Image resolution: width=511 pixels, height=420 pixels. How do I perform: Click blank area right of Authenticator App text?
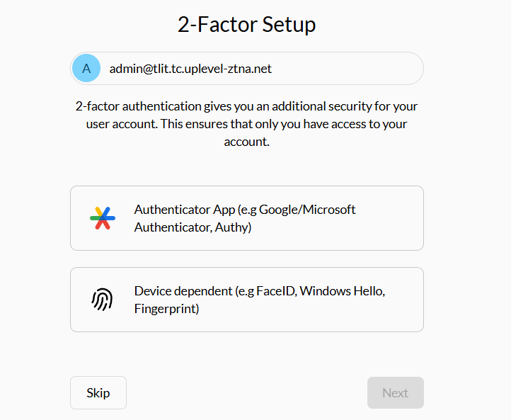pos(396,218)
